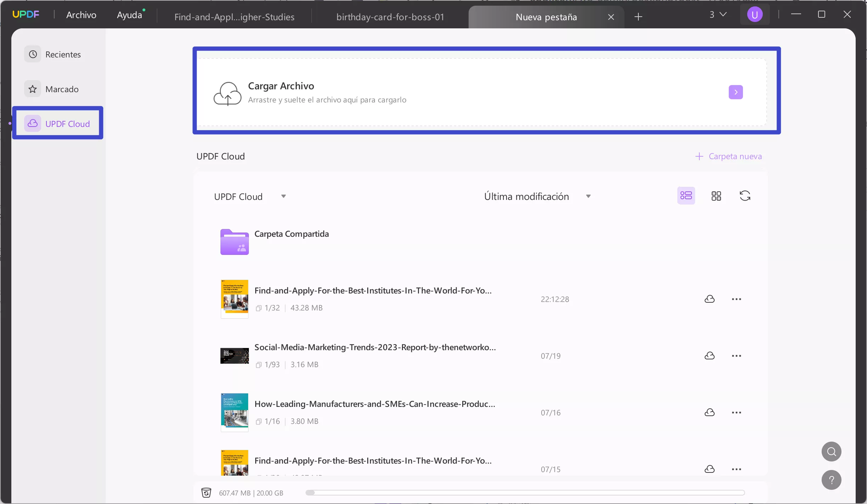The image size is (867, 504).
Task: Click thumbnail of the 43.28 MB PDF
Action: [235, 299]
